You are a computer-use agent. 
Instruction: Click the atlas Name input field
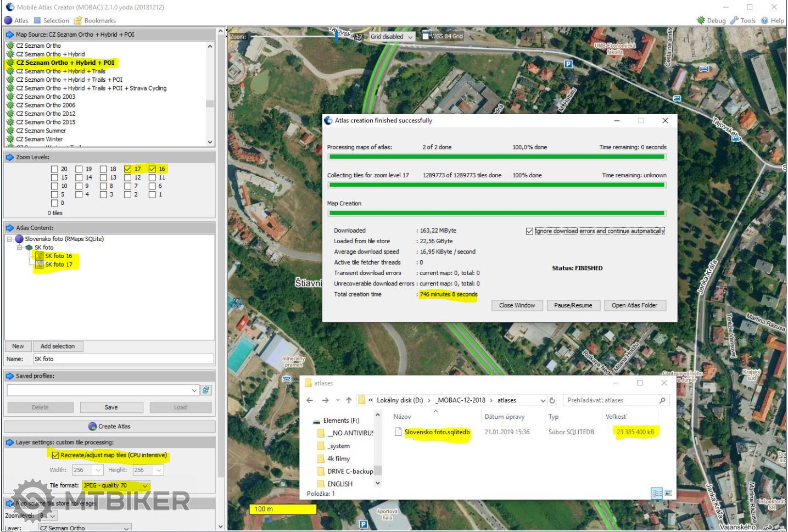click(x=123, y=359)
